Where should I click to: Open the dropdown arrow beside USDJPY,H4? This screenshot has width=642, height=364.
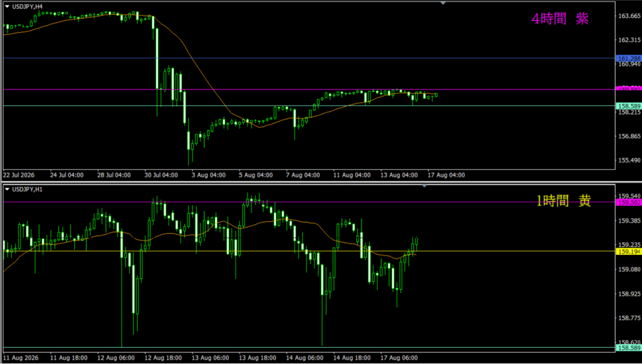tap(7, 6)
